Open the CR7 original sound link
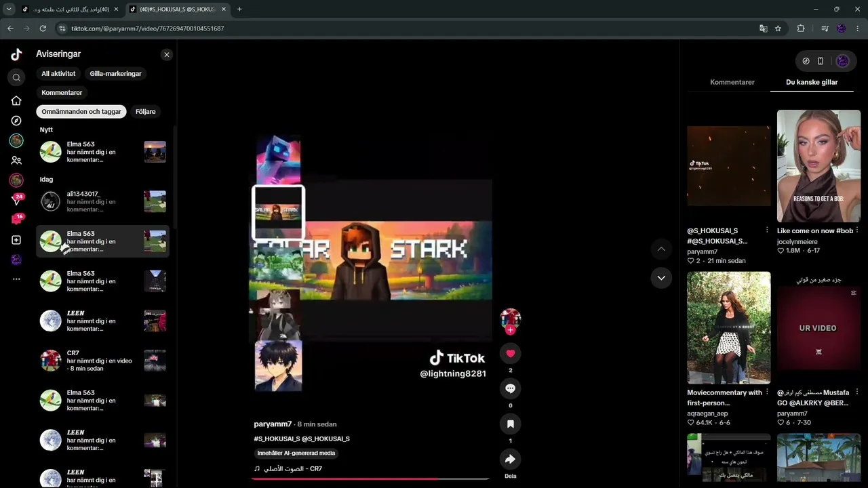Screen dimensions: 868x488 click(x=288, y=469)
